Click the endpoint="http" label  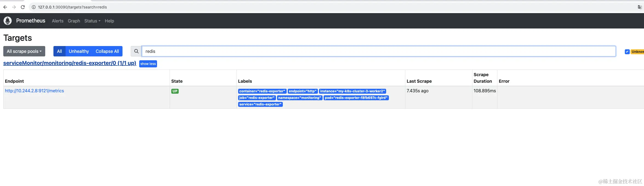coord(303,91)
